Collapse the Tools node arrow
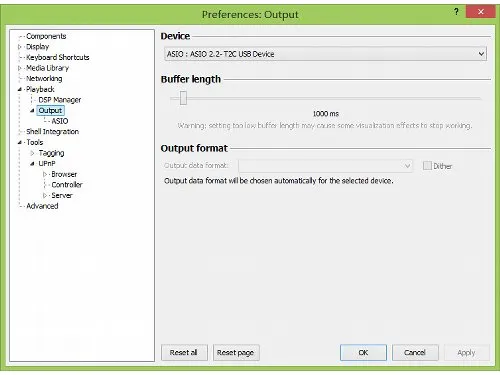This screenshot has width=500, height=375. [x=20, y=142]
